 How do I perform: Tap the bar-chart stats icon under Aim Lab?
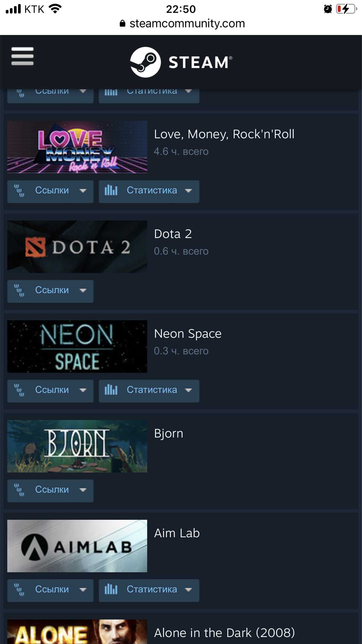point(111,589)
